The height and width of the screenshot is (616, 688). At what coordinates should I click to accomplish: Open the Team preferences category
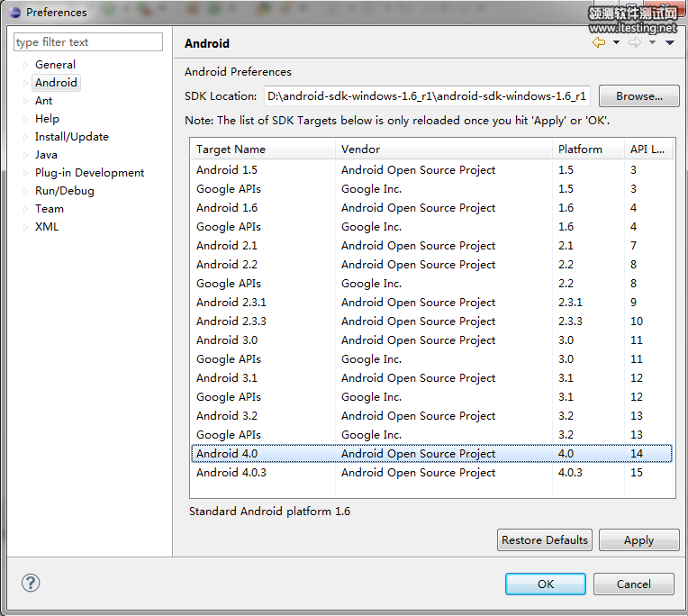point(50,208)
